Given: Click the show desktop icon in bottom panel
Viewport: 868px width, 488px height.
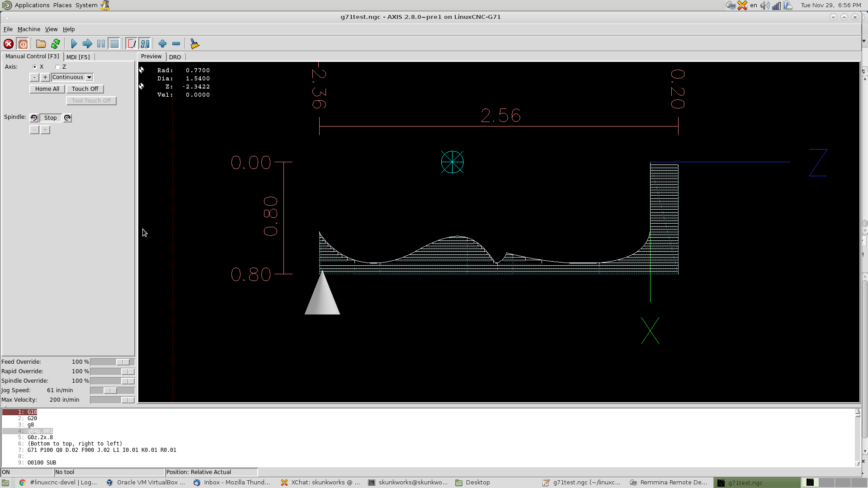Looking at the screenshot, I should click(x=5, y=483).
